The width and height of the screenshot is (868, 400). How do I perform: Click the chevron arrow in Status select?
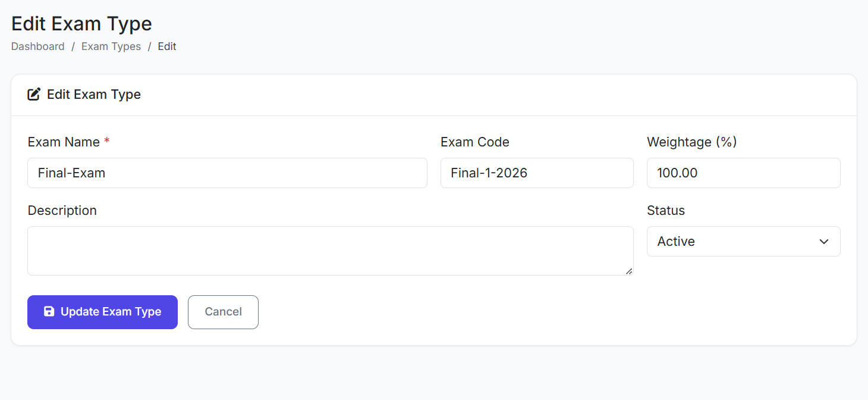click(824, 242)
